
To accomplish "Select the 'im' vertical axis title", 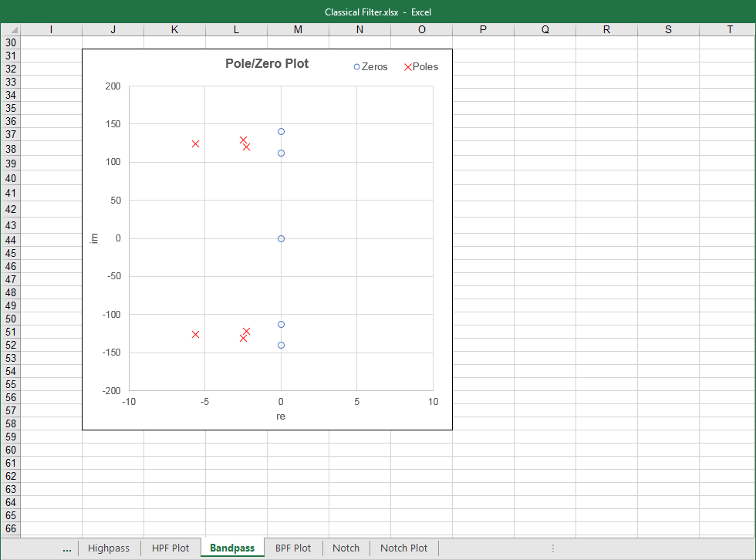I will [x=95, y=238].
